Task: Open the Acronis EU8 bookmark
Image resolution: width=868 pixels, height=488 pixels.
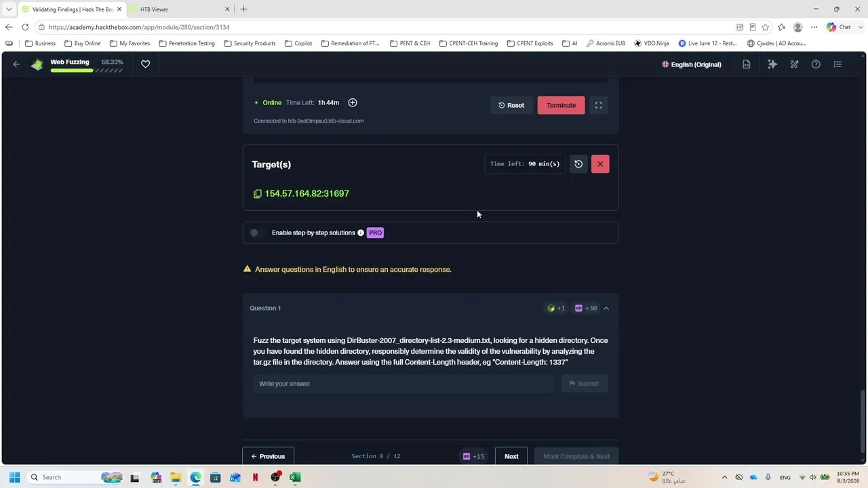Action: (606, 43)
